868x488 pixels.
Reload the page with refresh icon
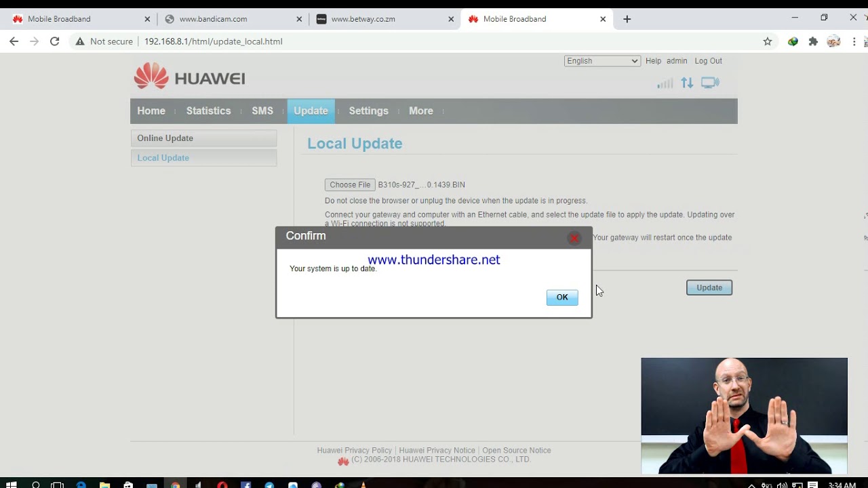55,41
